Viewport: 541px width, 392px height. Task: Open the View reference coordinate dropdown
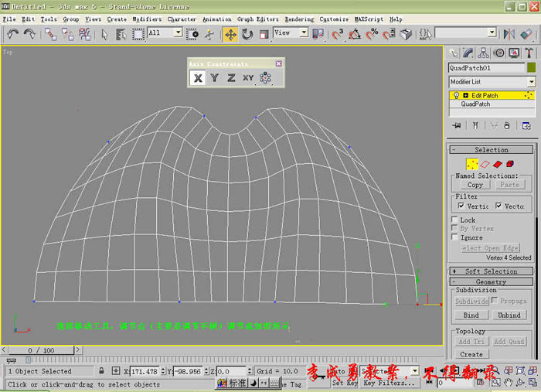click(x=304, y=32)
